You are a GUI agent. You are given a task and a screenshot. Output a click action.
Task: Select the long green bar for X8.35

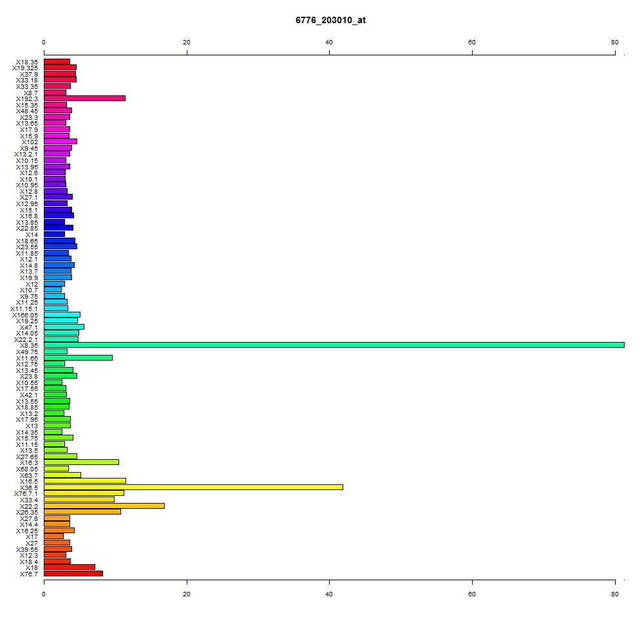pyautogui.click(x=334, y=345)
